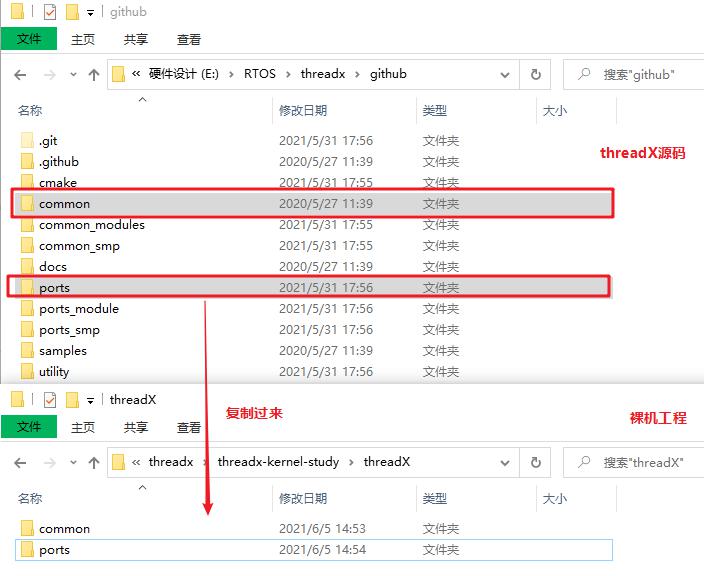Screen dimensions: 704x576
Task: Click folder icon beside common in threadX window
Action: (27, 528)
